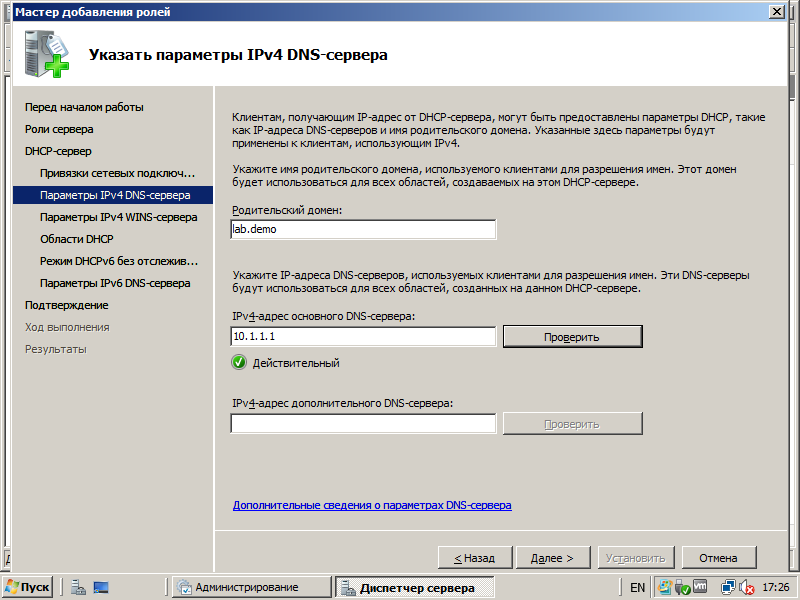The height and width of the screenshot is (600, 800).
Task: Open Параметры IPv4 WINS-сервера step
Action: (x=118, y=217)
